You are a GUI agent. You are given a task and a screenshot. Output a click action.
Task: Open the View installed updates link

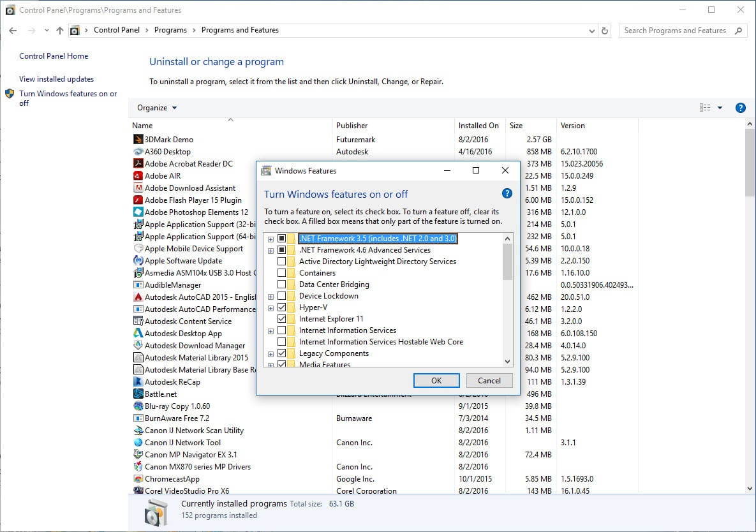pos(56,79)
